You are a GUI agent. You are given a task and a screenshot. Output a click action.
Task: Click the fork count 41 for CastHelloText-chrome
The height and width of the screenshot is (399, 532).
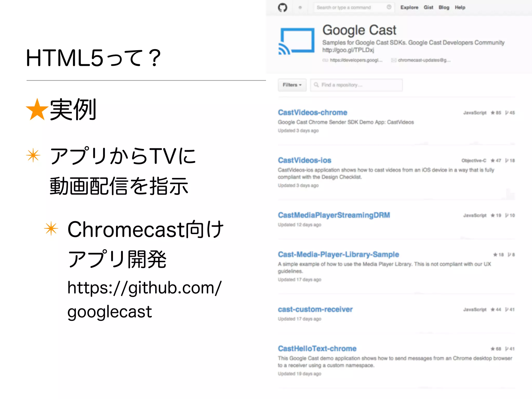510,349
